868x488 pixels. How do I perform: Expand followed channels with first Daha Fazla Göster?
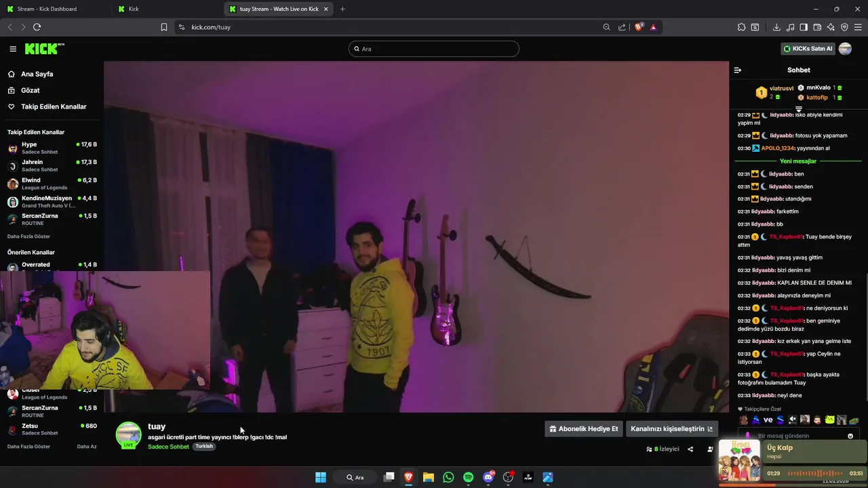coord(28,237)
